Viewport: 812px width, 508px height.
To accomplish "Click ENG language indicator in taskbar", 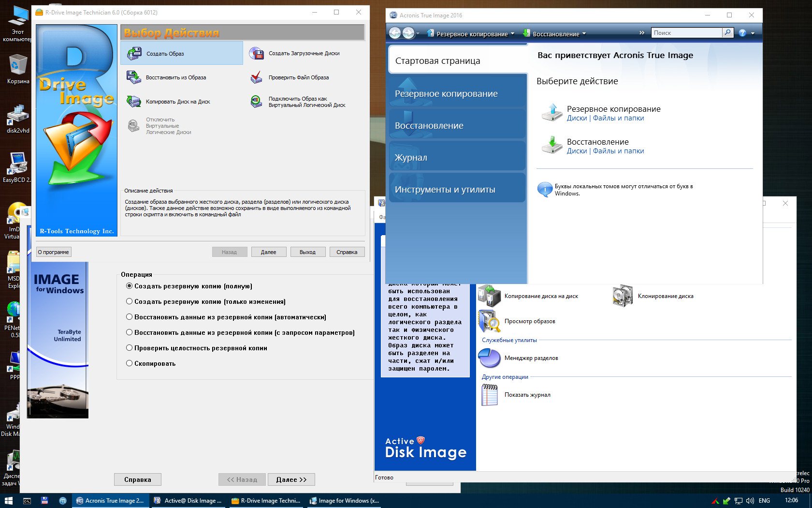I will pyautogui.click(x=764, y=501).
